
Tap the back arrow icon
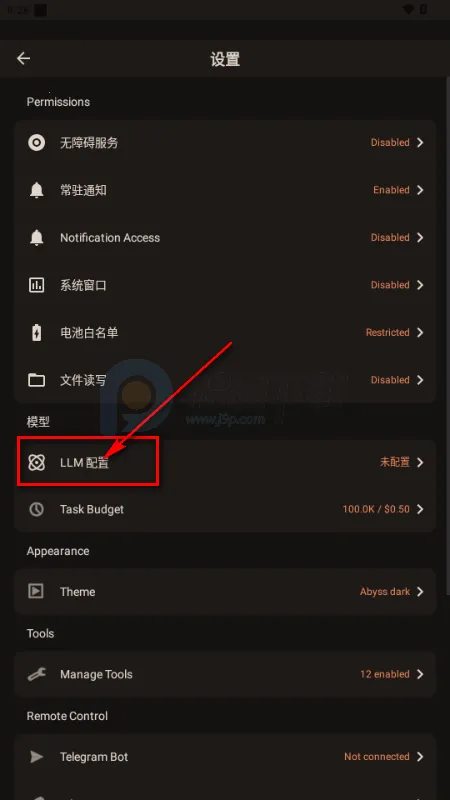pyautogui.click(x=23, y=59)
